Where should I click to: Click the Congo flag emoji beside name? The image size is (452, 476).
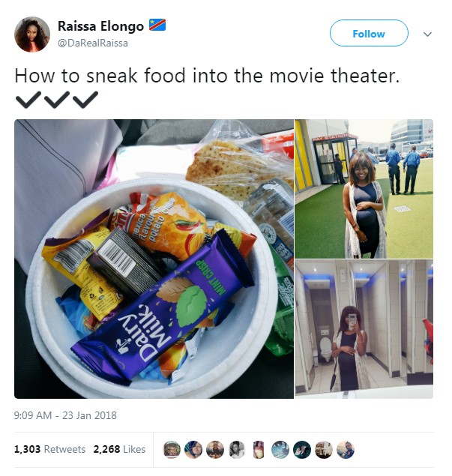point(157,25)
